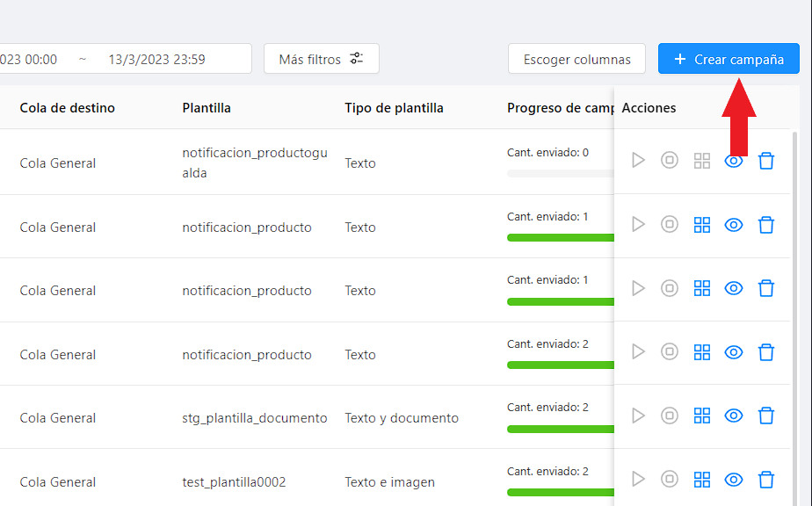Open the Escoger columnas selector

pyautogui.click(x=576, y=60)
